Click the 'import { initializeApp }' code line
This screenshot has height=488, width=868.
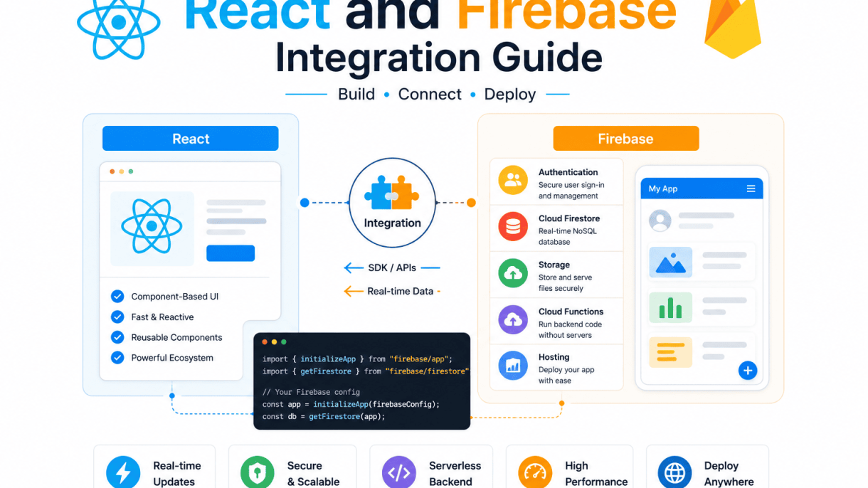(357, 359)
